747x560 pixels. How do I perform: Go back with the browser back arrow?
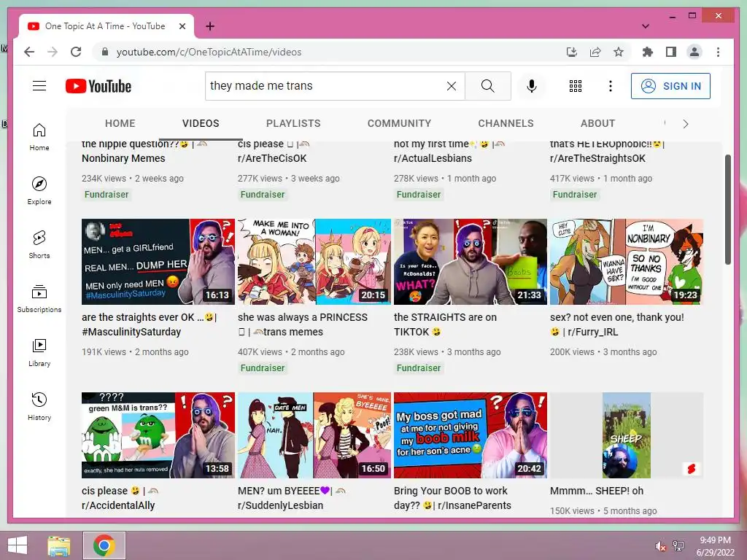[29, 52]
